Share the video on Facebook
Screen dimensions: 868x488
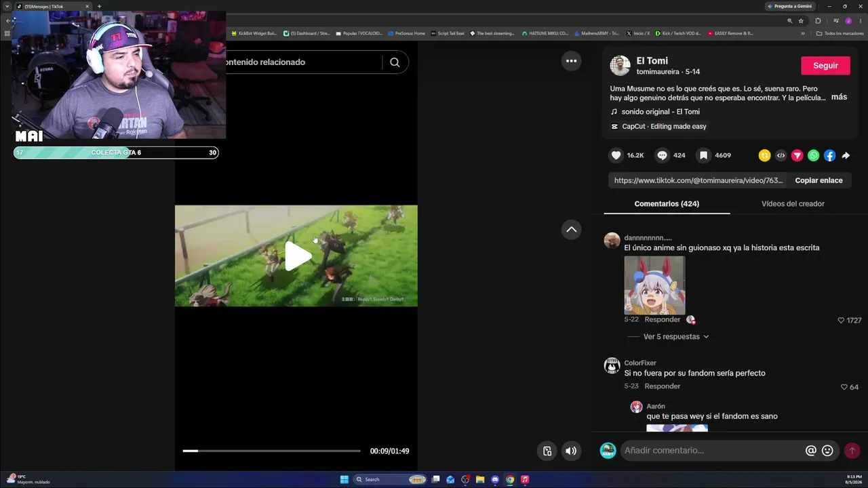(829, 155)
